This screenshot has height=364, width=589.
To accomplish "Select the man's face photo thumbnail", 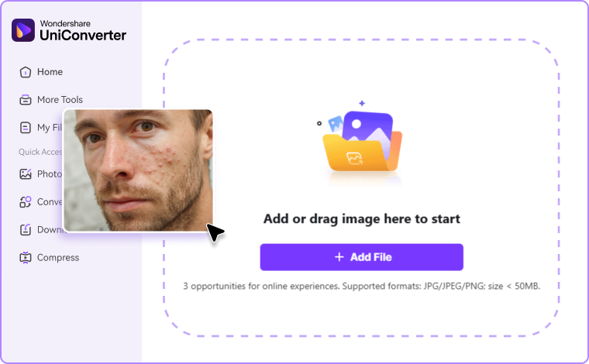I will (138, 170).
